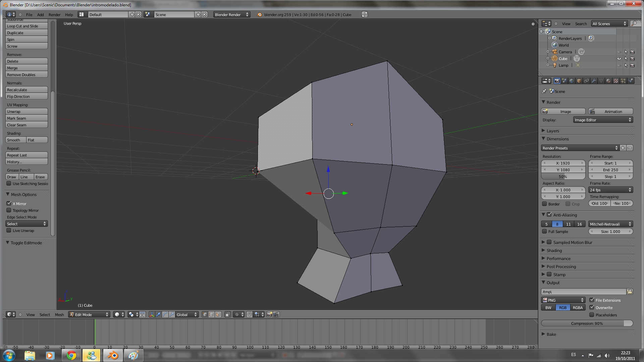Enable the Topology Mirror checkbox
Viewport: 644px width, 362px height.
pyautogui.click(x=9, y=210)
